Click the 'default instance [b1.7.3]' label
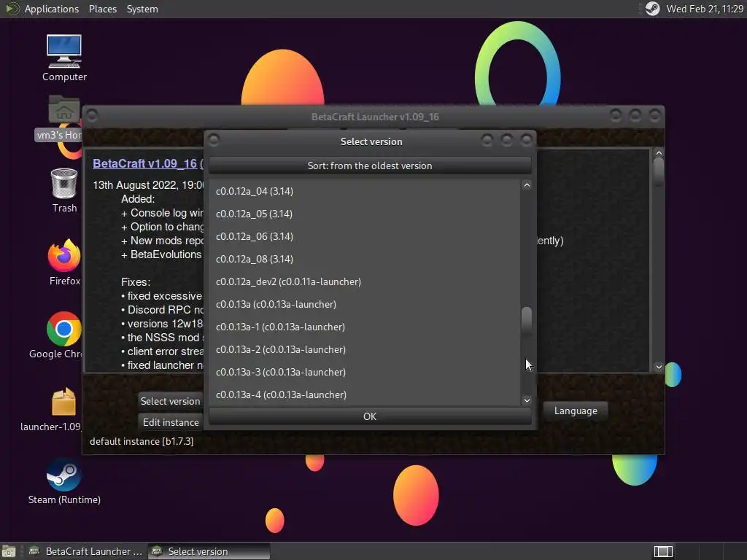 coord(142,441)
